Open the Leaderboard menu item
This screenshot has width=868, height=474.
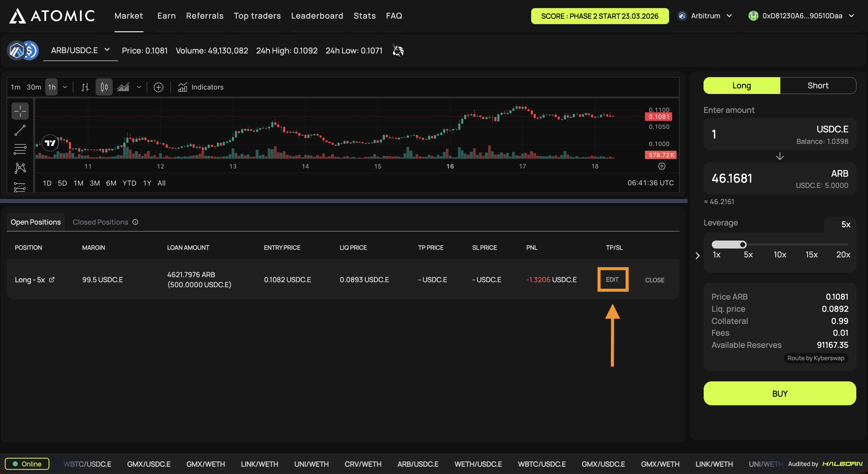[x=317, y=16]
